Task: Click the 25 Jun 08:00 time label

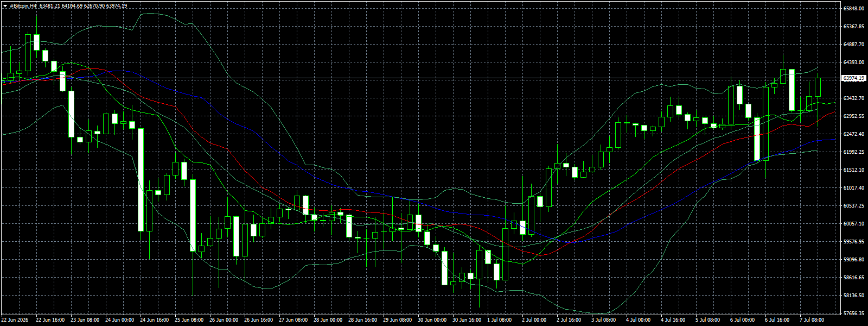Action: [189, 320]
